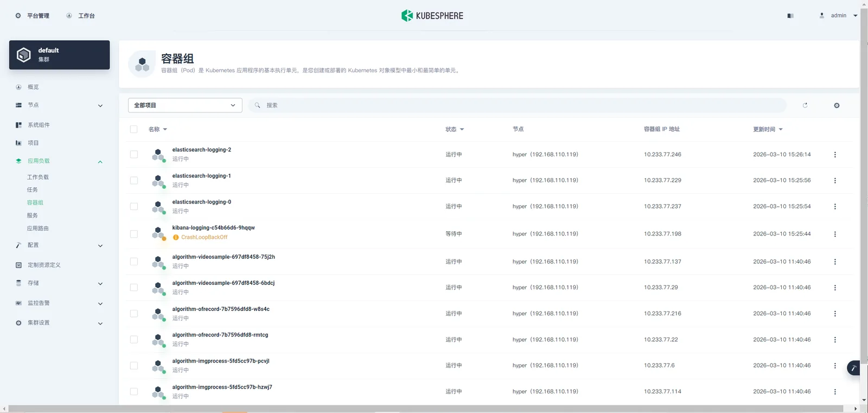The height and width of the screenshot is (413, 868).
Task: Check the algorithm-videosample-697df8458-75j2h checkbox
Action: (x=134, y=262)
